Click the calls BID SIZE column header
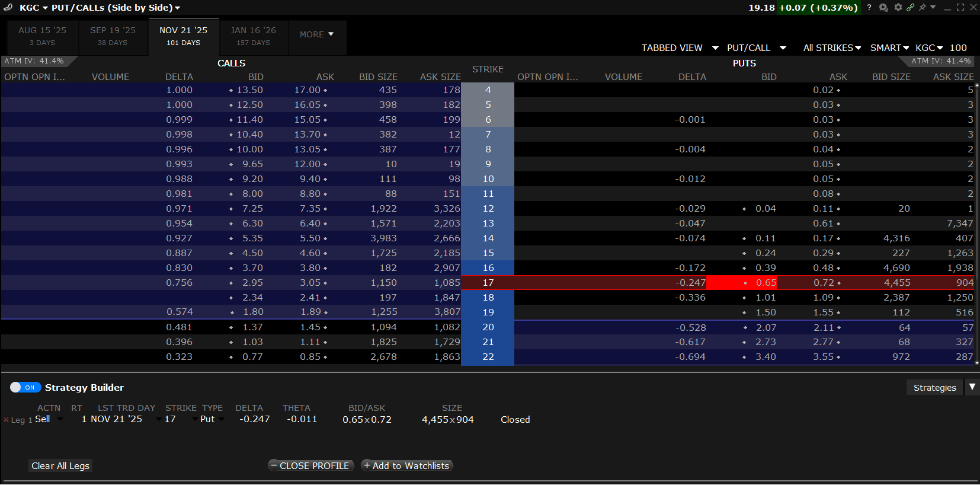The width and height of the screenshot is (980, 485). 378,77
